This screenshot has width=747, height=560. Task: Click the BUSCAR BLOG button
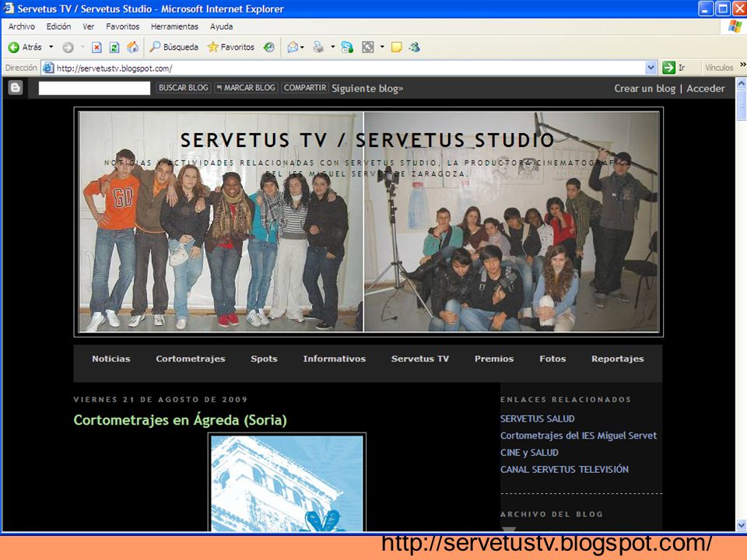tap(184, 88)
